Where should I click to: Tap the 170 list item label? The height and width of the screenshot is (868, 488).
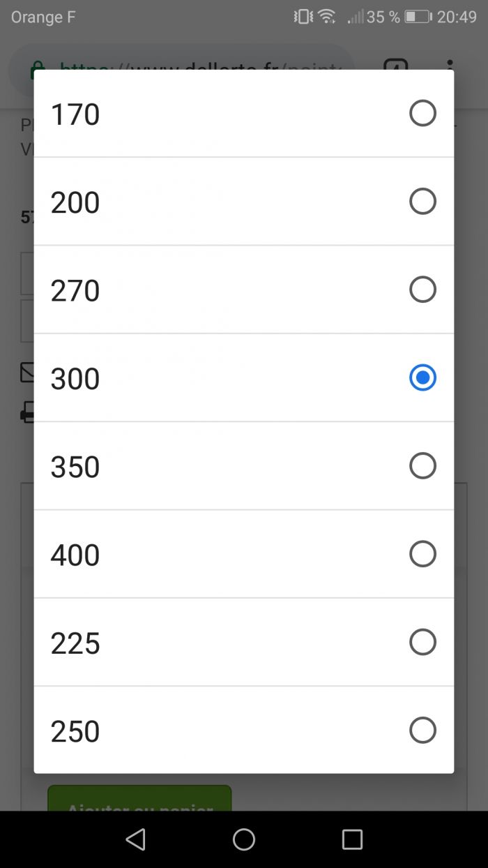75,114
